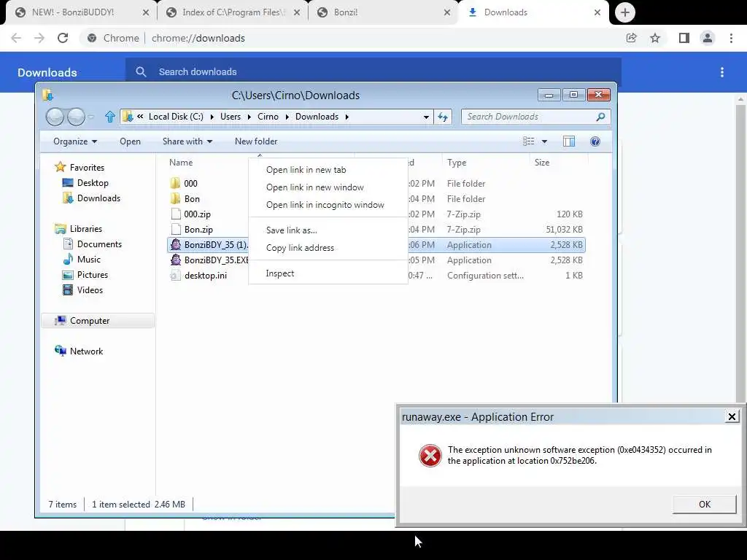747x560 pixels.
Task: Open recent pages dropdown beside nav buttons
Action: click(91, 117)
